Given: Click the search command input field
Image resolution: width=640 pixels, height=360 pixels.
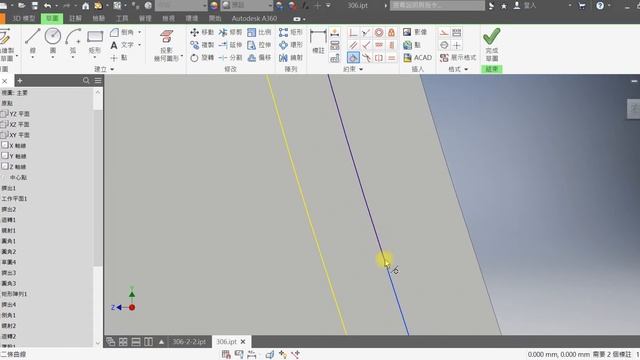Looking at the screenshot, I should tap(438, 6).
